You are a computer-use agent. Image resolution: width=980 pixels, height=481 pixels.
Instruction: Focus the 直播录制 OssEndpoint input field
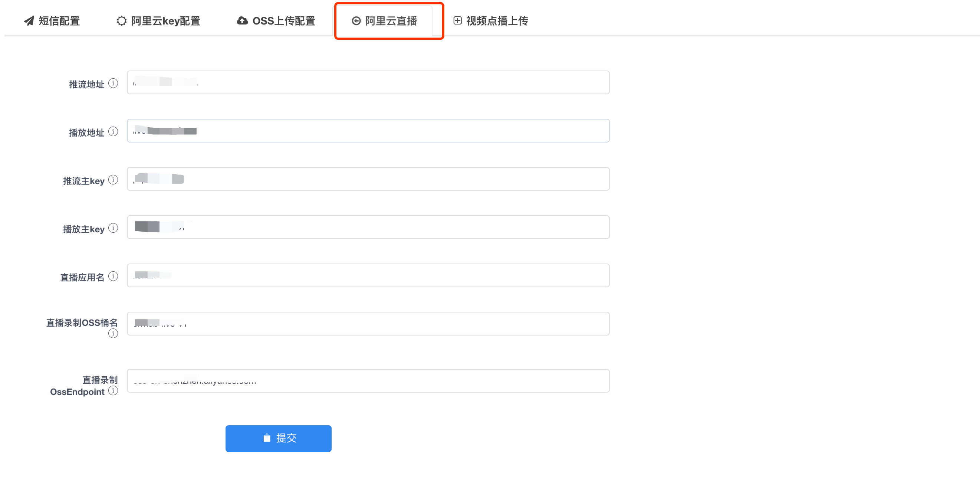[x=368, y=381]
